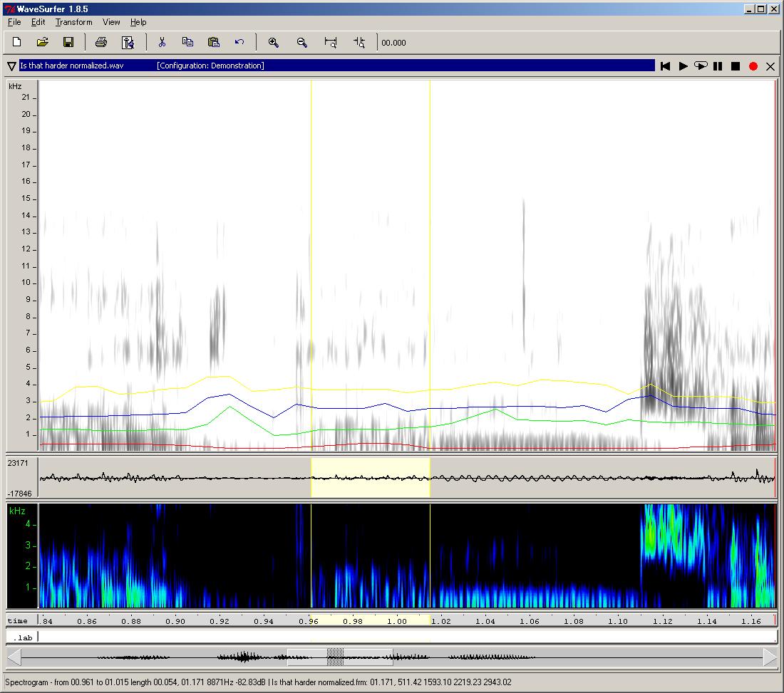The height and width of the screenshot is (693, 784).
Task: Click the Paste clipboard icon
Action: (213, 43)
